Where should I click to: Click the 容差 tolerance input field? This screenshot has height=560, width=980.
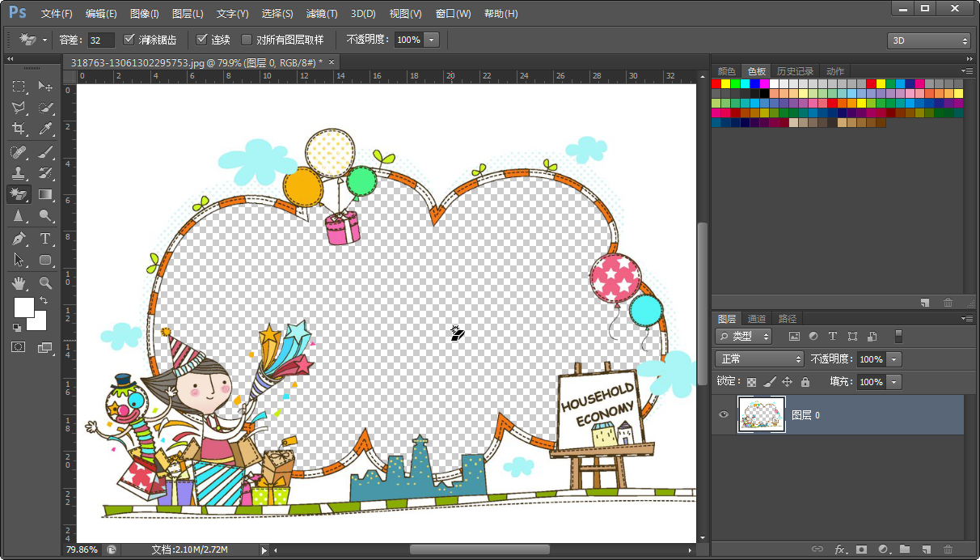(101, 40)
